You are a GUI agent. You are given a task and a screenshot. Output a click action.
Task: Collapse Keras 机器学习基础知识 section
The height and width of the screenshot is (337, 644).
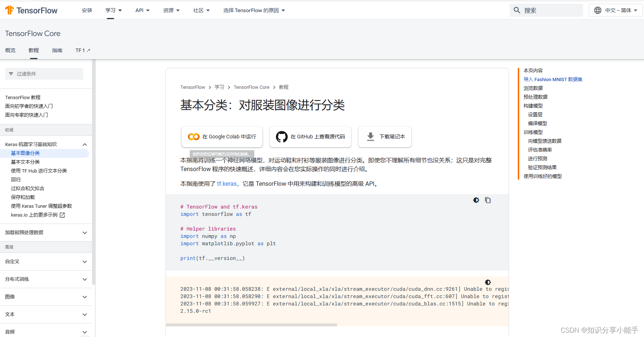(85, 144)
